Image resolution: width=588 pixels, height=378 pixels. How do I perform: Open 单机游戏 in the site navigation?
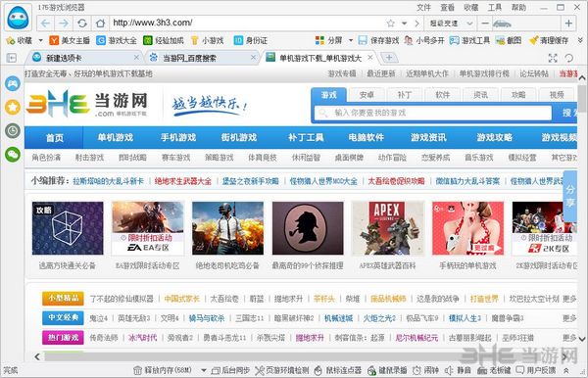[x=115, y=137]
